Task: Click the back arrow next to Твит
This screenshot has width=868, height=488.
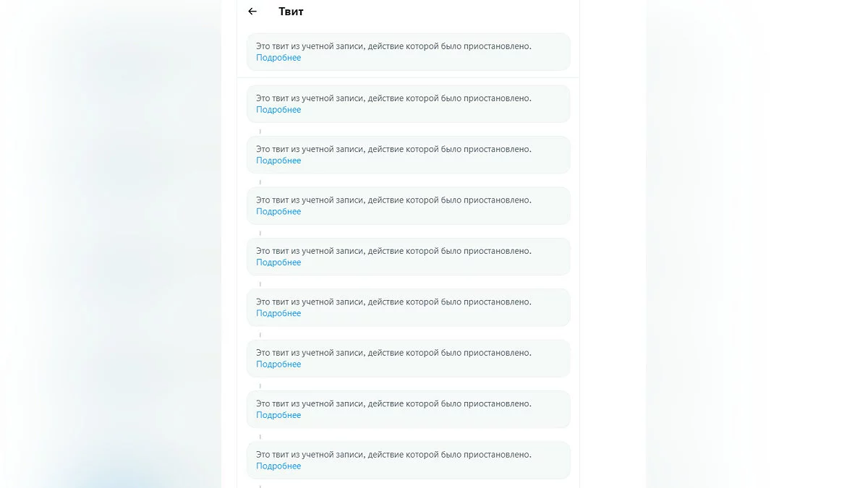Action: (252, 12)
